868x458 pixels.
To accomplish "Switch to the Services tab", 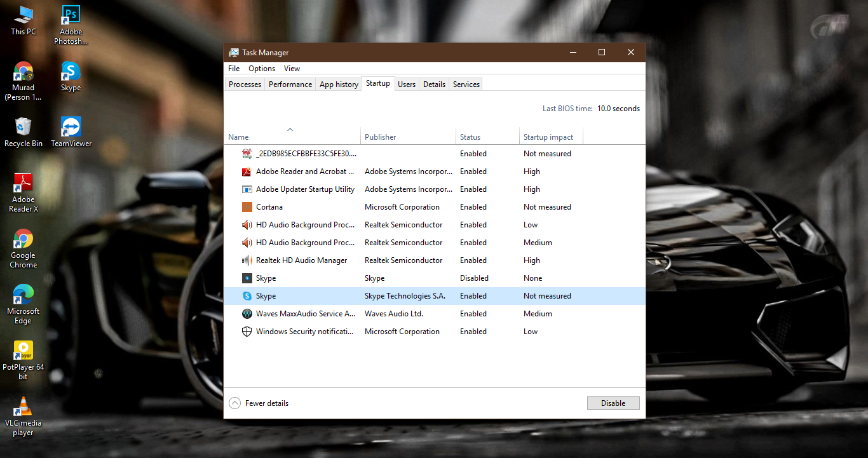I will coord(466,84).
